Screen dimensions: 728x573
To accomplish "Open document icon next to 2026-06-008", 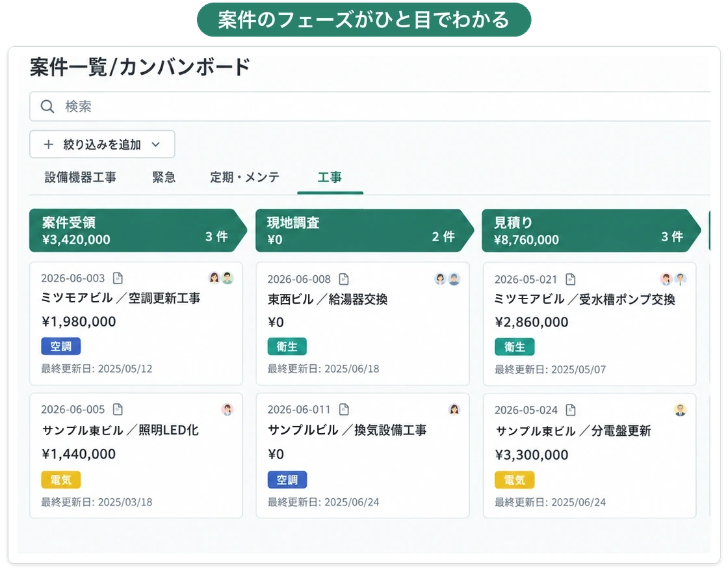I will (x=344, y=279).
